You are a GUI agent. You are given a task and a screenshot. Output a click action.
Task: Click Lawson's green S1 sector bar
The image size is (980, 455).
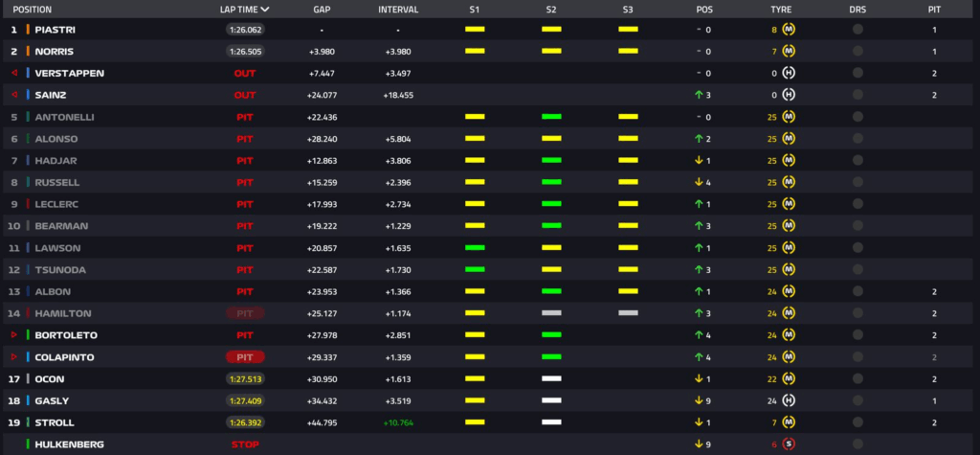pyautogui.click(x=475, y=248)
